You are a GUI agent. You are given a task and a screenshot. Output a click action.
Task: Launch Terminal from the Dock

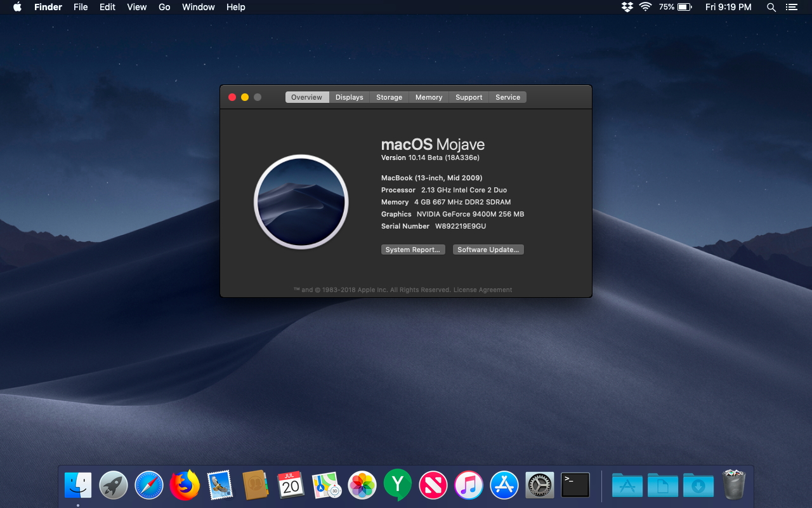point(575,486)
